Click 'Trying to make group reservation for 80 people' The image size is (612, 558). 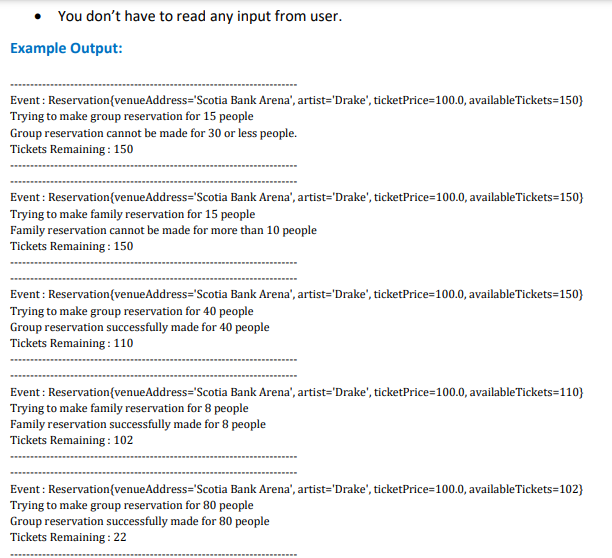coord(132,505)
